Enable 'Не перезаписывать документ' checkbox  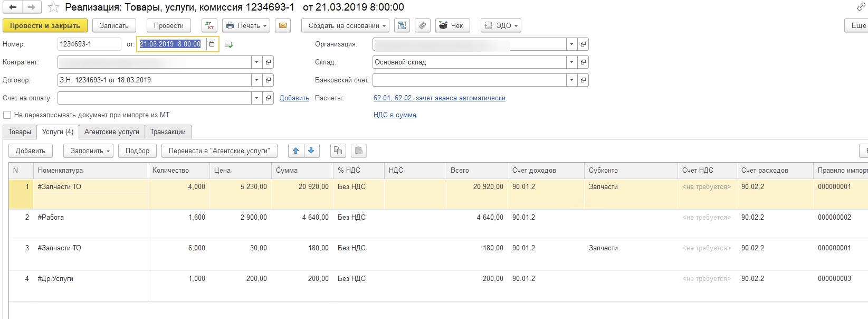pos(7,115)
